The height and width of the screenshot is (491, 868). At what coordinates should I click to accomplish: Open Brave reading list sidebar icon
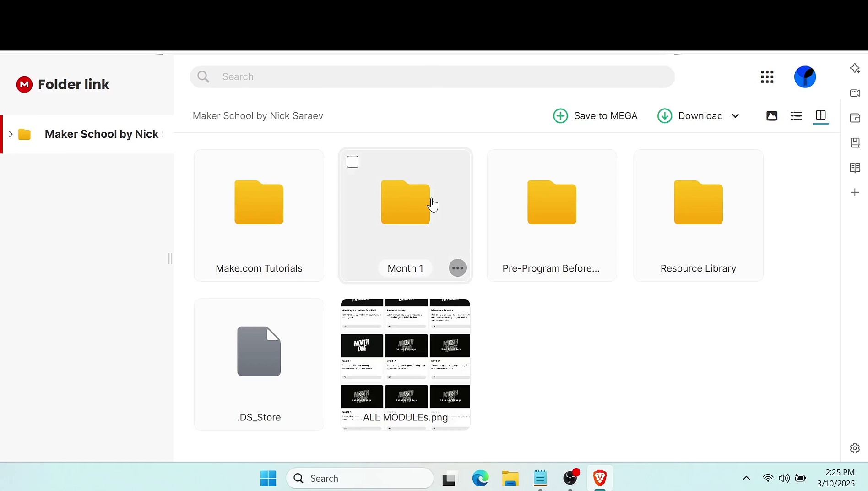click(855, 168)
